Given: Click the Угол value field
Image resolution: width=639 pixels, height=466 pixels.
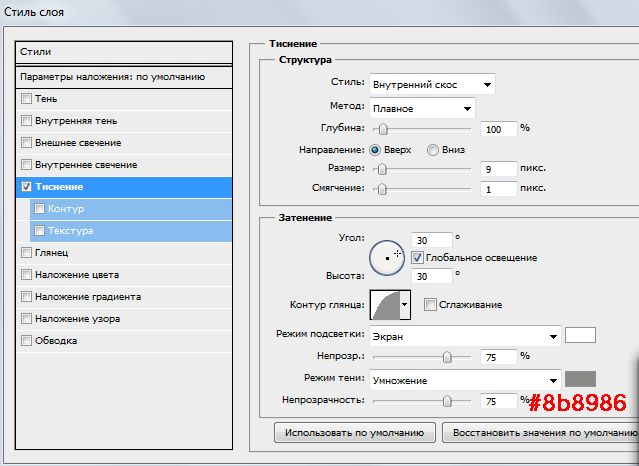Looking at the screenshot, I should (432, 241).
